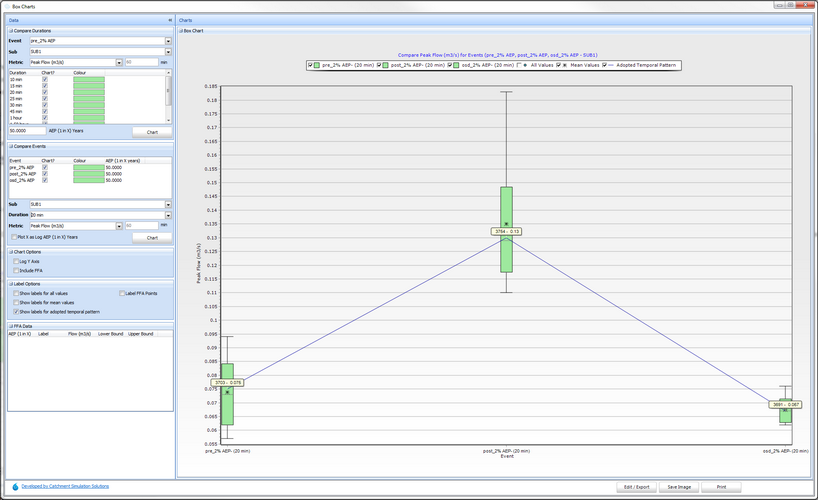Open the Event dropdown in Compare Durations
This screenshot has height=500, width=818.
click(x=168, y=41)
